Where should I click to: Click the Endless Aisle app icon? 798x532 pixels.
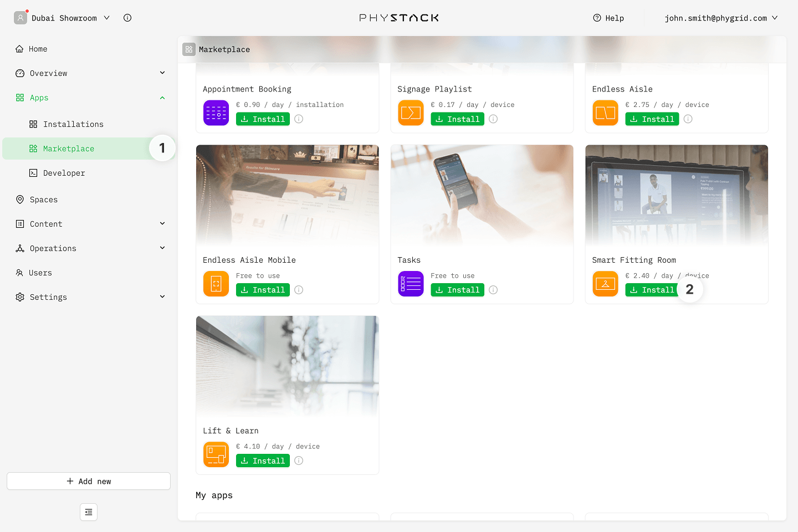pos(605,113)
